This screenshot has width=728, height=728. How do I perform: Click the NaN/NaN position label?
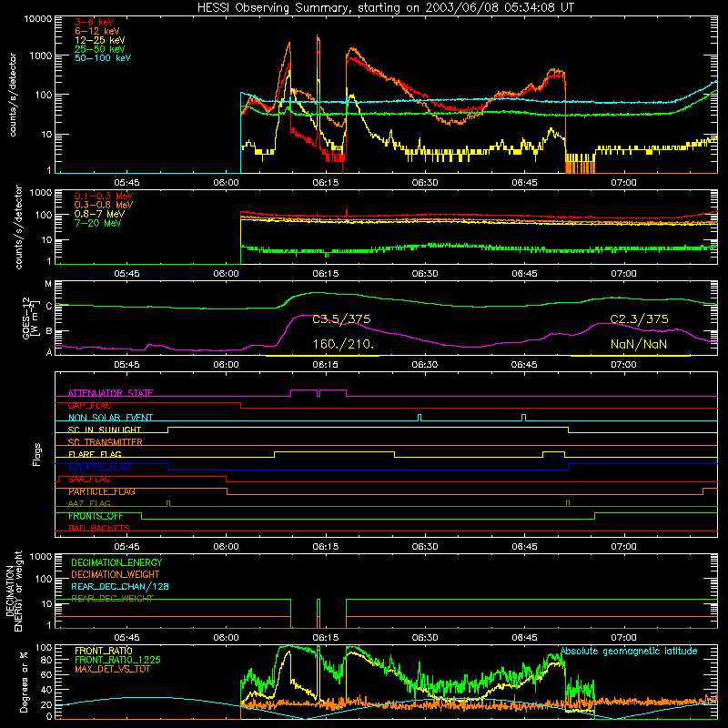point(639,344)
